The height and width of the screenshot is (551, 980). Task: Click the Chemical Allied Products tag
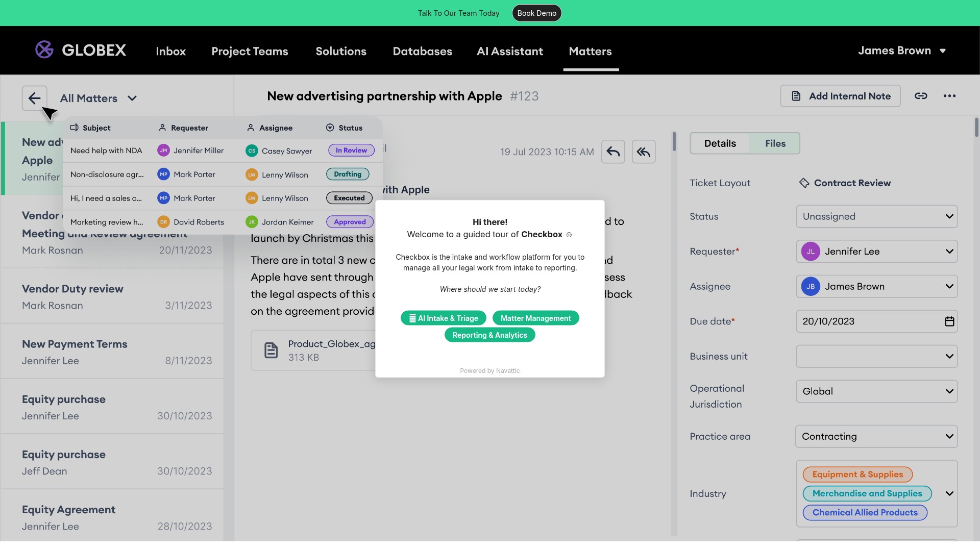[865, 513]
